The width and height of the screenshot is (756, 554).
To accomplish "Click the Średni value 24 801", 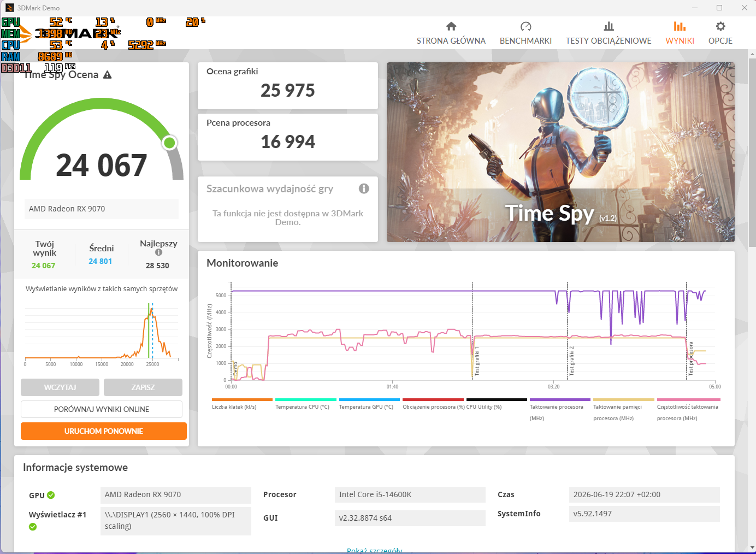I will 101,261.
